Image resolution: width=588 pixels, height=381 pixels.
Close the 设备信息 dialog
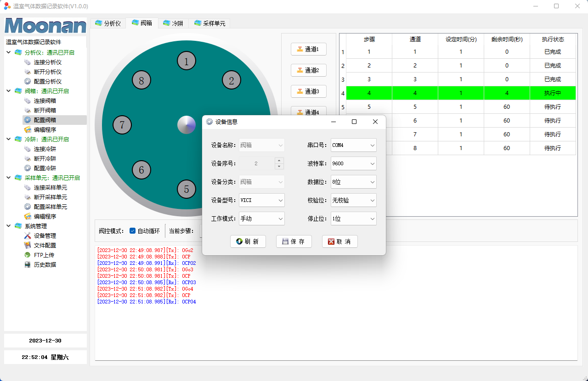375,122
